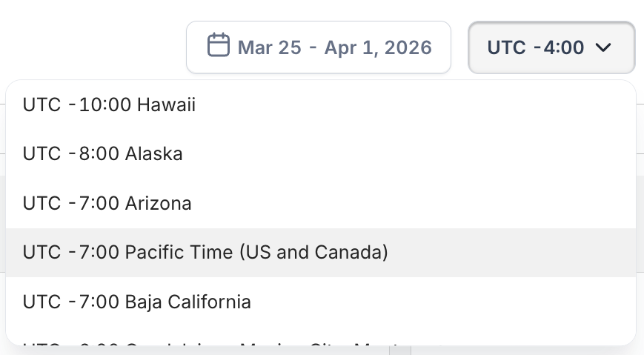Click the chevron arrow beside UTC -4:00
The image size is (644, 355).
pyautogui.click(x=602, y=47)
